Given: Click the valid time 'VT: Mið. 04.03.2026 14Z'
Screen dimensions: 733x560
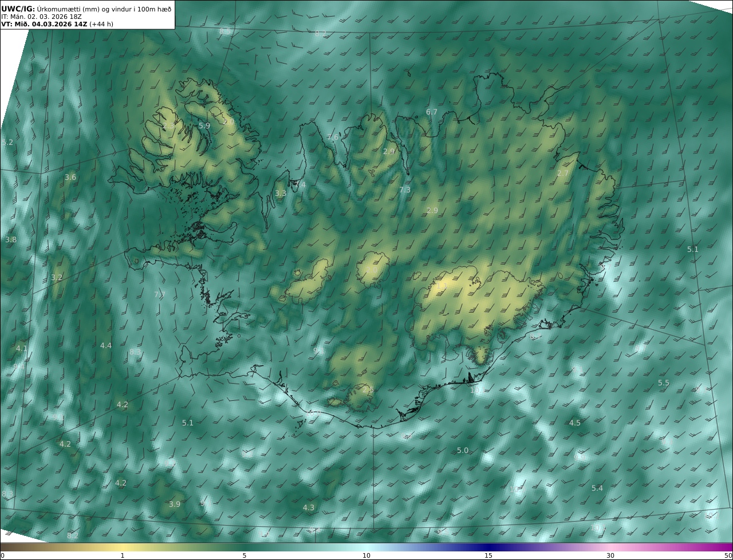Looking at the screenshot, I should [x=44, y=24].
